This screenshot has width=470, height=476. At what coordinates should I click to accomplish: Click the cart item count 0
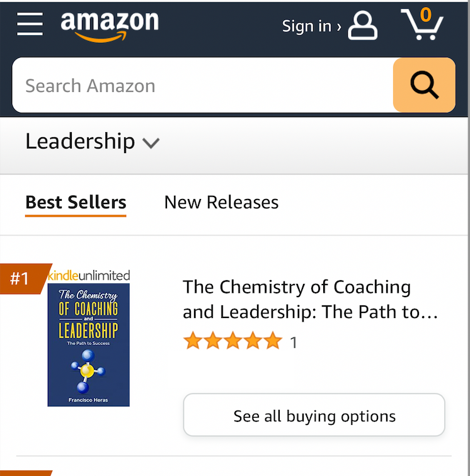point(427,15)
